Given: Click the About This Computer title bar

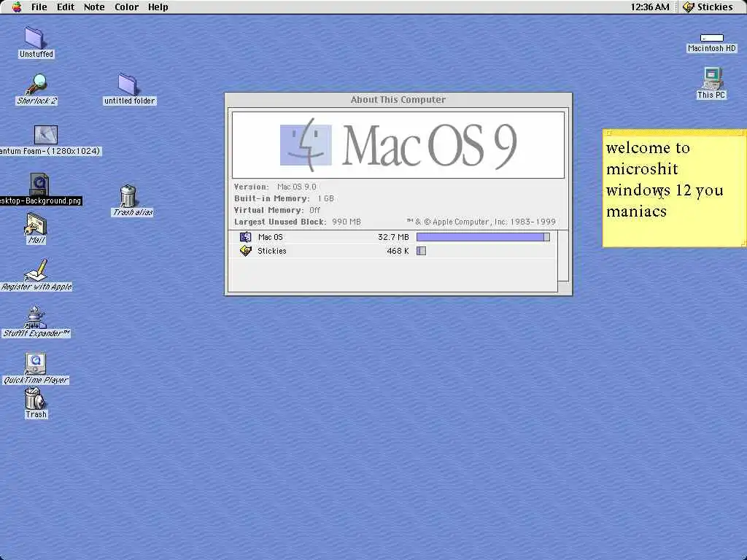Looking at the screenshot, I should (x=398, y=99).
